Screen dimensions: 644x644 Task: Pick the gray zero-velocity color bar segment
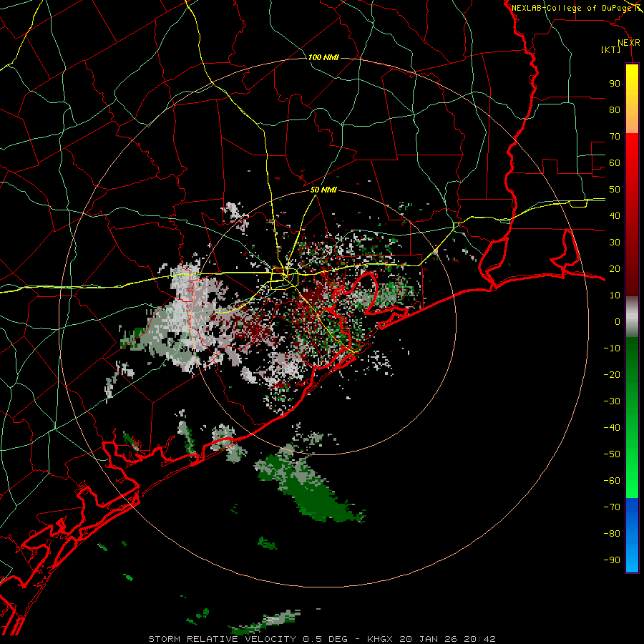pos(632,317)
